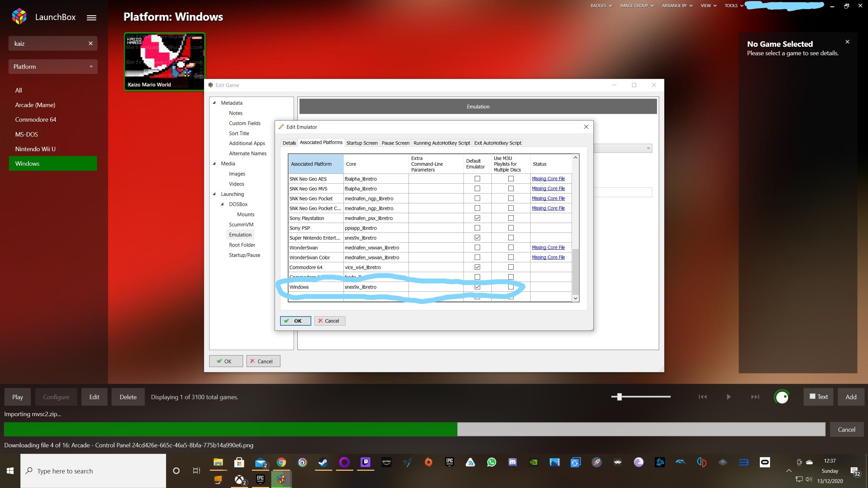
Task: Click OK in Edit Emulator dialog
Action: [x=295, y=321]
